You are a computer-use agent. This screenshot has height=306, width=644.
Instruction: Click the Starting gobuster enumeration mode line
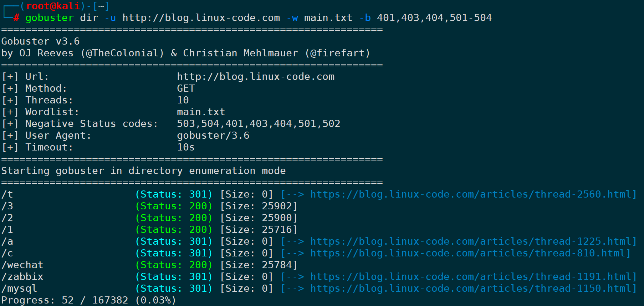click(143, 171)
